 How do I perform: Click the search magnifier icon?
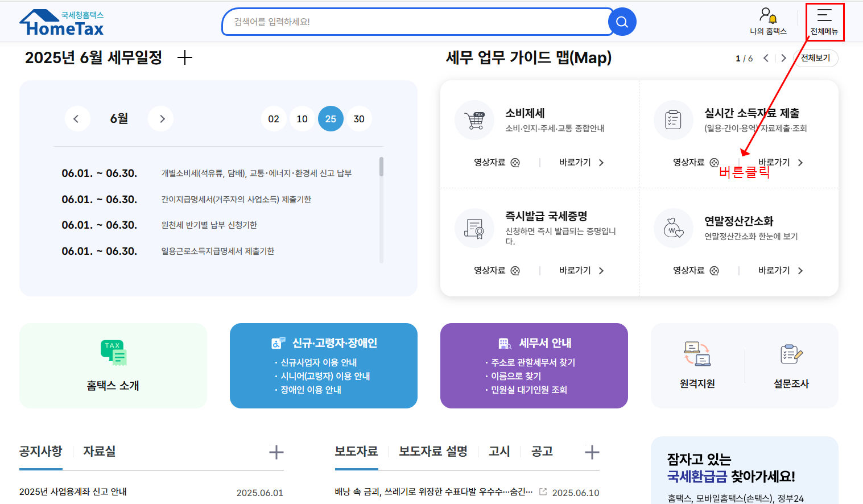coord(621,22)
